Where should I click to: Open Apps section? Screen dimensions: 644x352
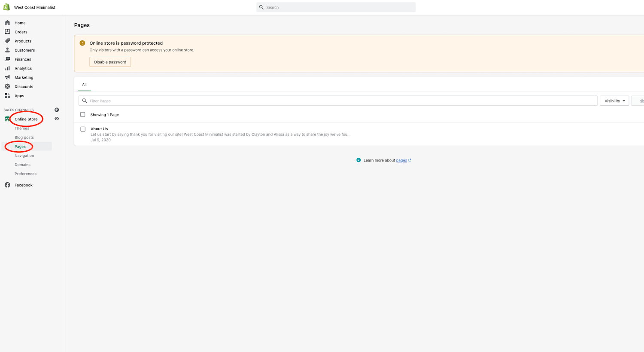(19, 95)
